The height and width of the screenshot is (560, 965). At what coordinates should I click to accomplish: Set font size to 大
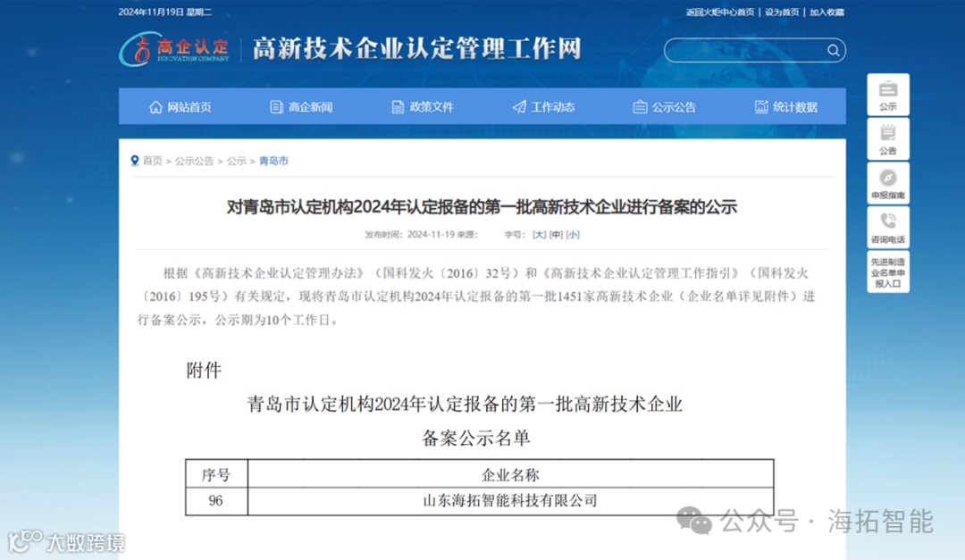539,235
